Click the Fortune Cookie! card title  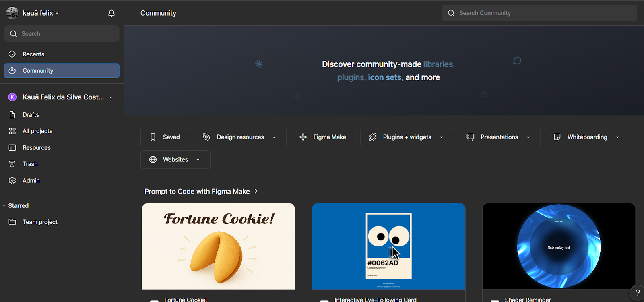click(186, 300)
